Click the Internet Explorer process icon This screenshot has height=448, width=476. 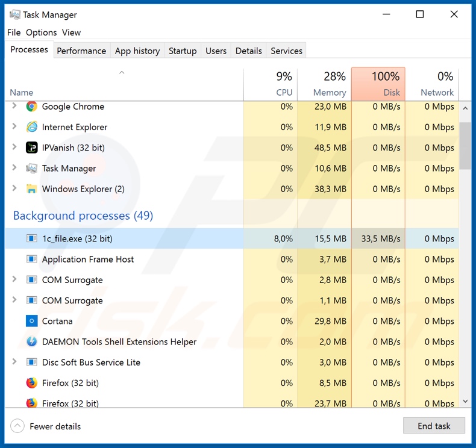(x=32, y=127)
